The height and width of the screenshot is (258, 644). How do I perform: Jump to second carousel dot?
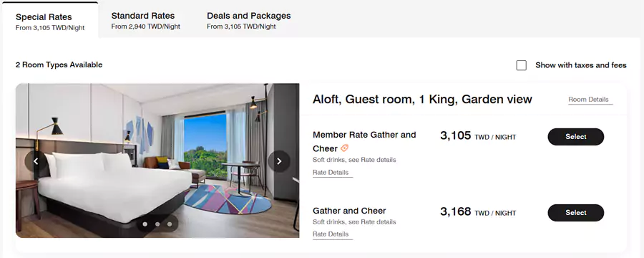157,224
